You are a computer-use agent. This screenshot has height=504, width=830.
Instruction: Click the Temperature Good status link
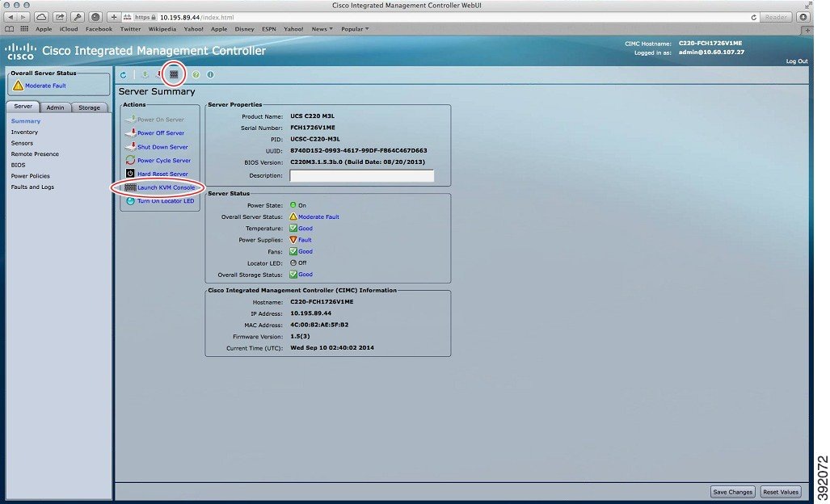[x=305, y=229]
